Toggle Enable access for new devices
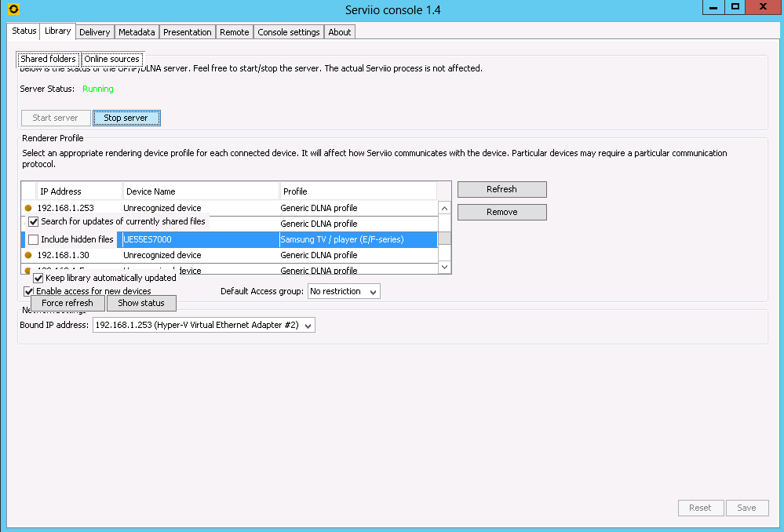Viewport: 784px width, 532px height. pyautogui.click(x=29, y=292)
